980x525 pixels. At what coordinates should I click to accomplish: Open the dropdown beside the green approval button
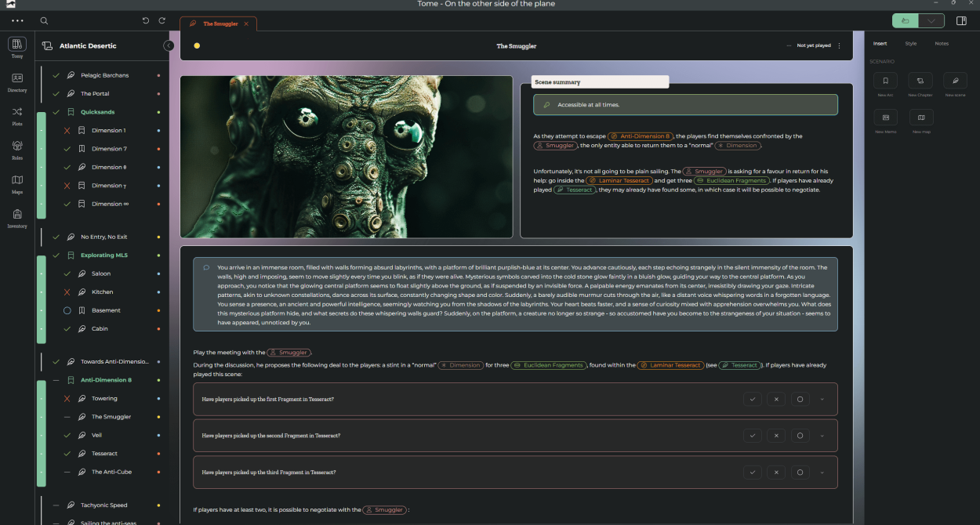(931, 21)
